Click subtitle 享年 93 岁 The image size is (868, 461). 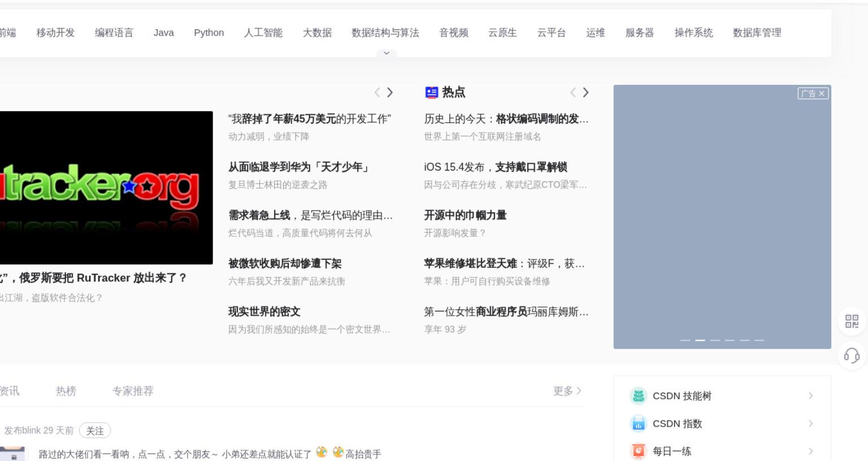click(445, 329)
